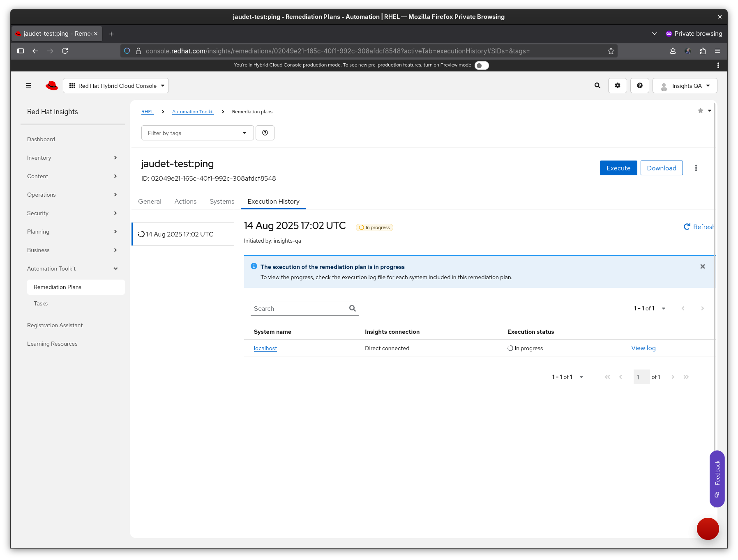Open the hamburger navigation menu

pos(28,85)
